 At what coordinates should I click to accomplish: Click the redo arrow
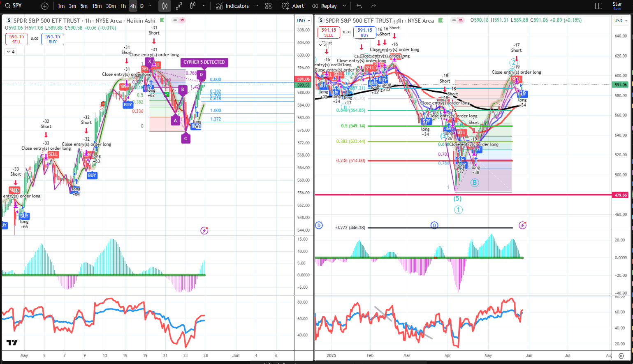373,6
